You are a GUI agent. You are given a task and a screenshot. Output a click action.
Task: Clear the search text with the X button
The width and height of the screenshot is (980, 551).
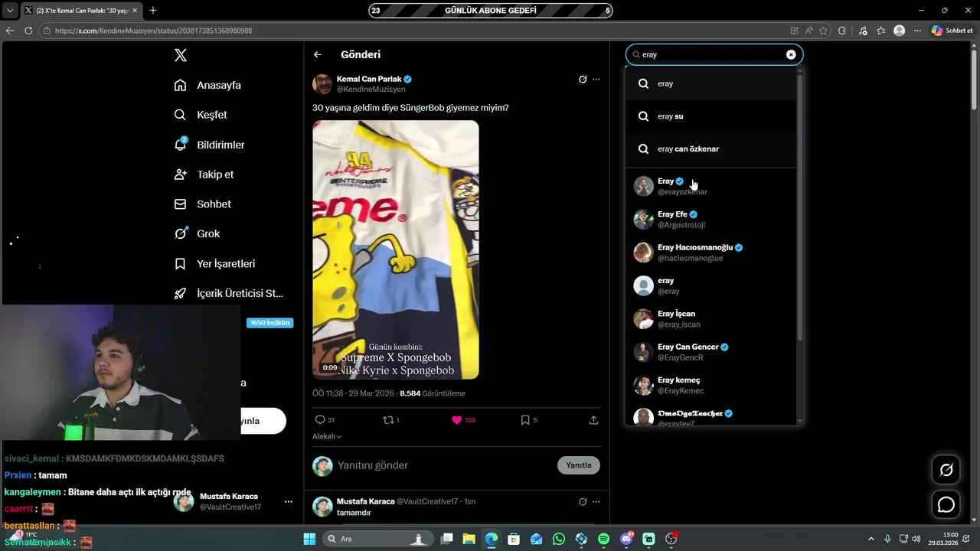point(791,54)
